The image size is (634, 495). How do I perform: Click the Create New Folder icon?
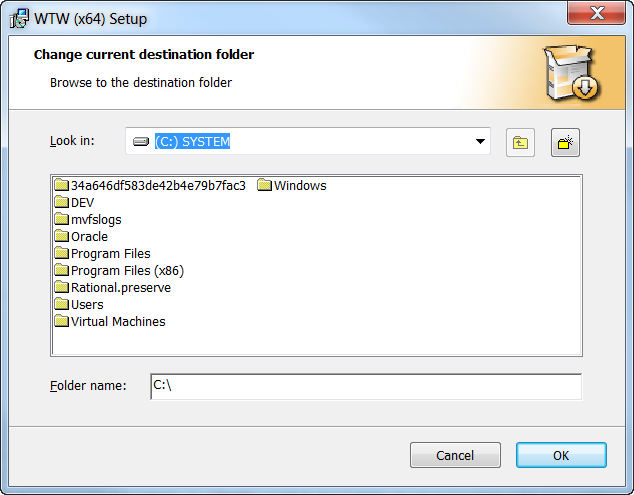[x=565, y=142]
